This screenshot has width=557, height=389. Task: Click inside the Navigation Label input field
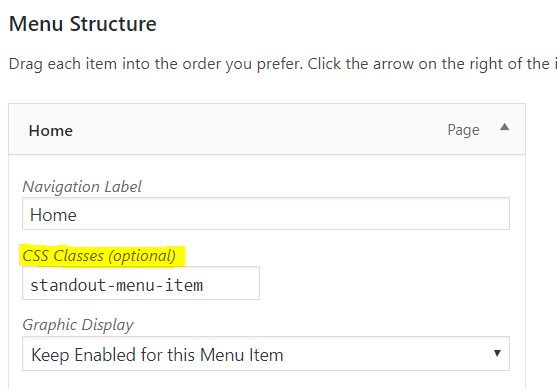266,214
